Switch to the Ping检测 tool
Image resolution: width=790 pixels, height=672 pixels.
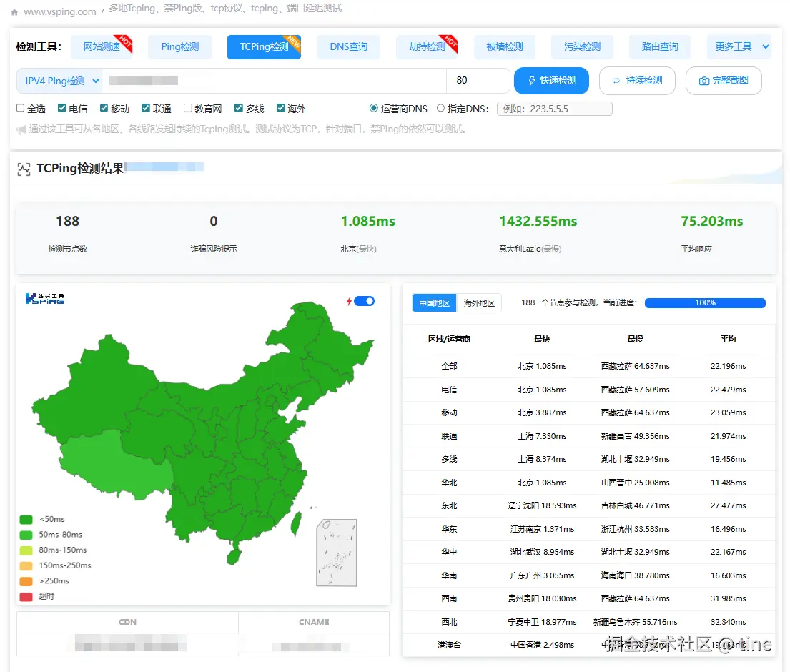coord(180,47)
